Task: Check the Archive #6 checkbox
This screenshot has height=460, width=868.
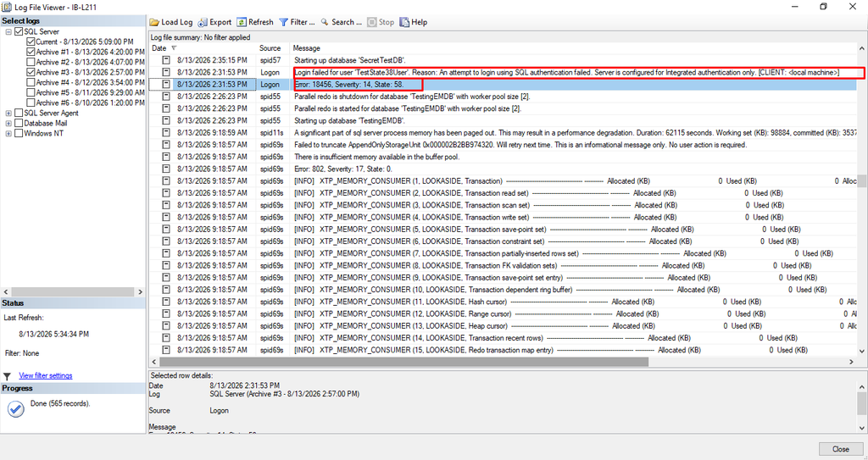Action: 31,103
